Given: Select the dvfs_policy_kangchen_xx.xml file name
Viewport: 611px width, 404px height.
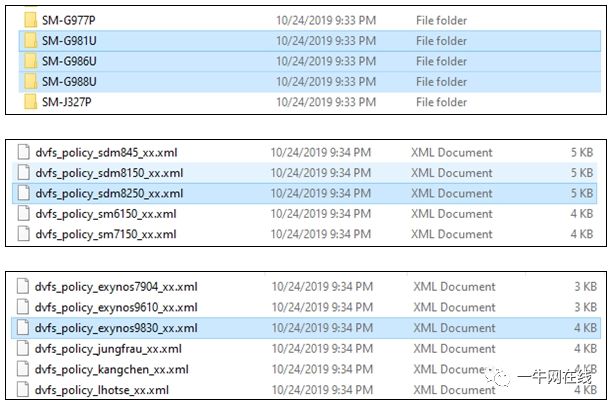Looking at the screenshot, I should pyautogui.click(x=111, y=369).
